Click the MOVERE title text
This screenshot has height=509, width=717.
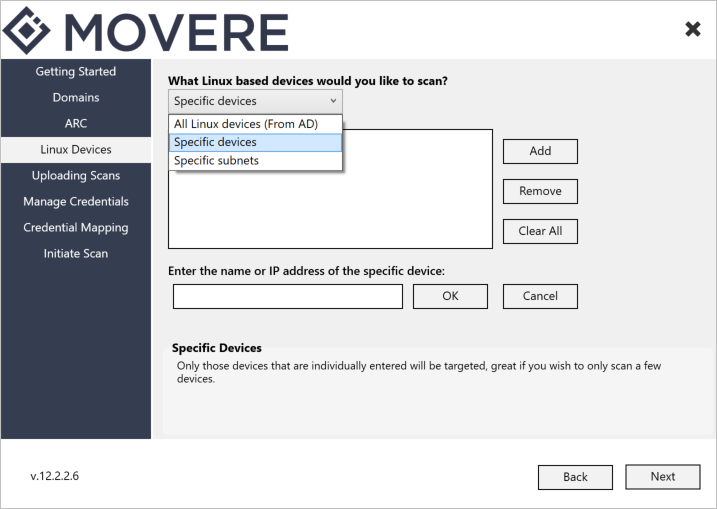coord(177,32)
